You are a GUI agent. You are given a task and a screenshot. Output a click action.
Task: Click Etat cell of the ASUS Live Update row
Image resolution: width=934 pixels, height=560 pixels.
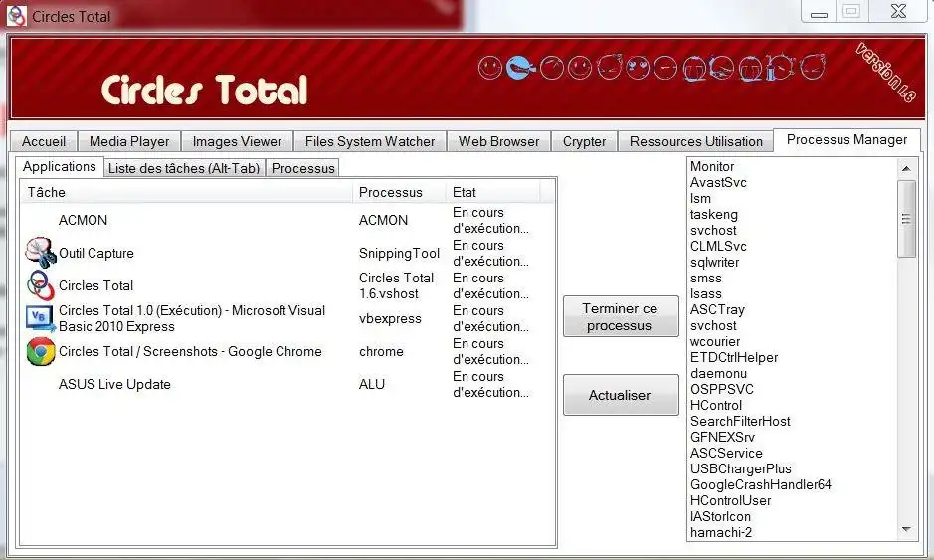pyautogui.click(x=490, y=384)
